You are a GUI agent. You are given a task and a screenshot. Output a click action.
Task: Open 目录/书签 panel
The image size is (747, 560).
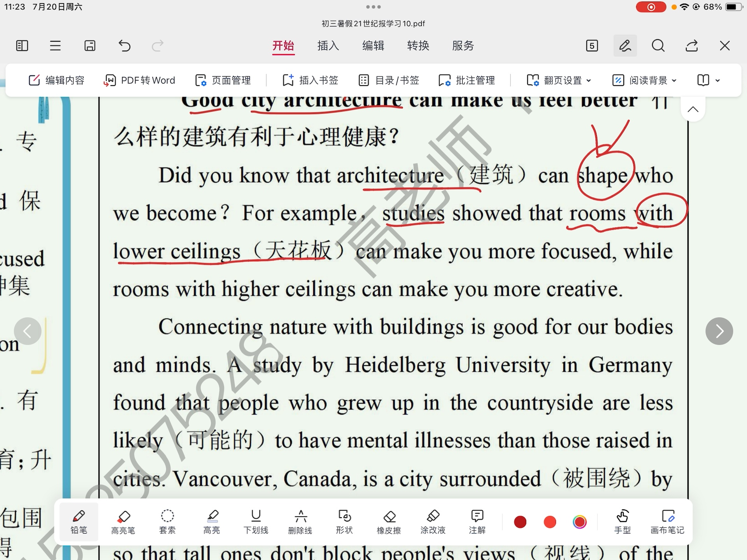[x=389, y=80]
